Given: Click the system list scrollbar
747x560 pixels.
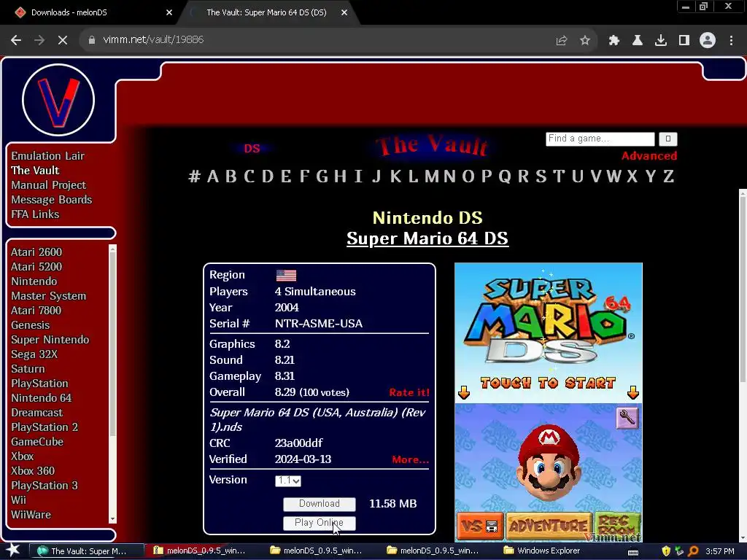Looking at the screenshot, I should [x=112, y=343].
